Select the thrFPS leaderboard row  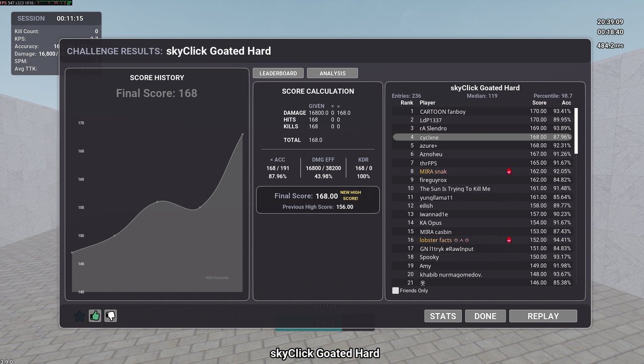coord(482,163)
